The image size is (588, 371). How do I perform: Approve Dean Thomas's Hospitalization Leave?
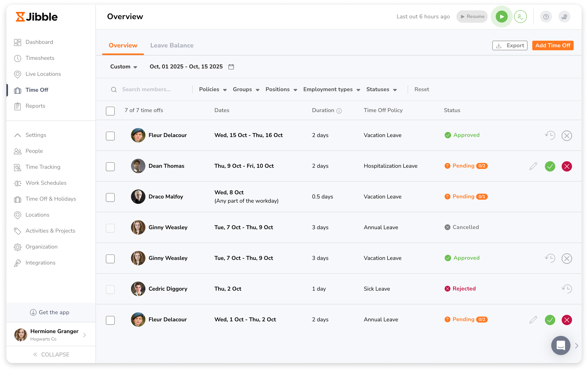[x=550, y=166]
